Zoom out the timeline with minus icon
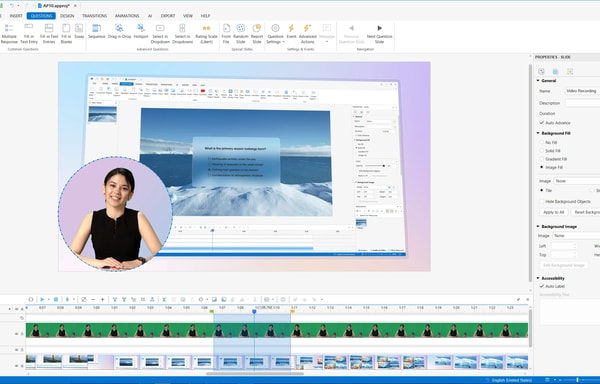The height and width of the screenshot is (384, 600). point(93,299)
